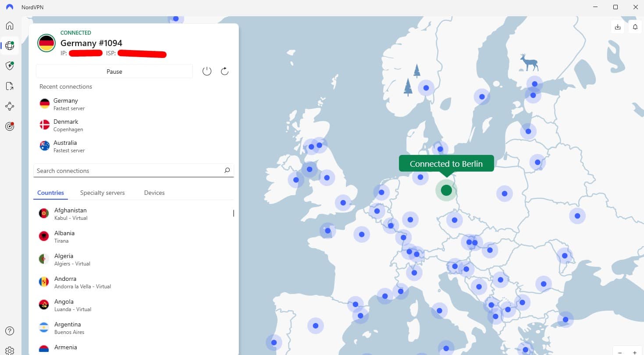Viewport: 644px width, 355px height.
Task: Open the Threat Protection shield in the sidebar
Action: coord(10,66)
